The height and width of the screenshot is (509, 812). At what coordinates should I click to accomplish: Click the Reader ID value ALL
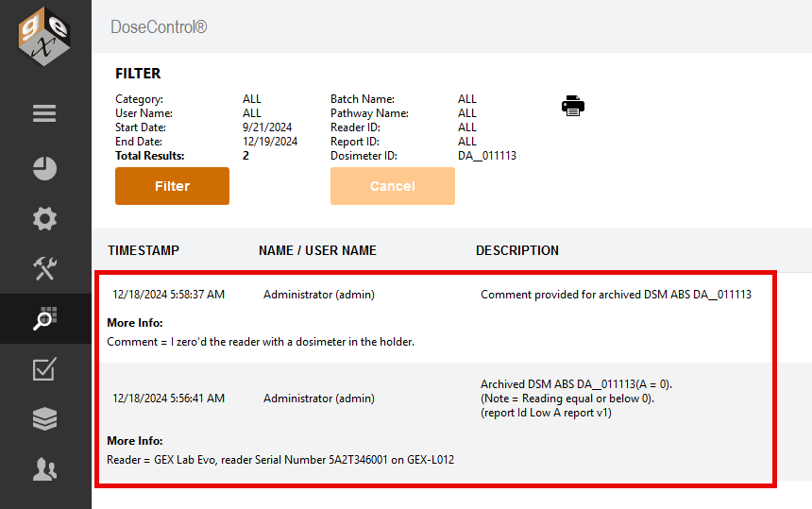click(x=467, y=127)
